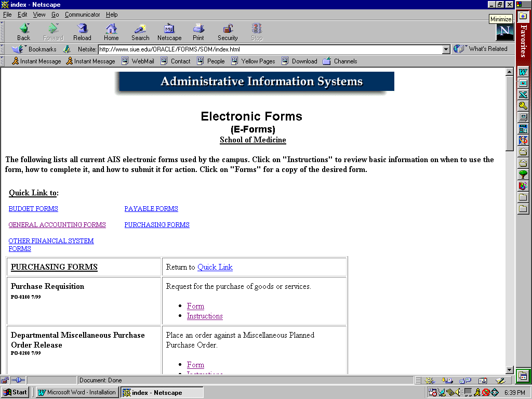Click the What's Related button
532x399 pixels.
click(481, 49)
